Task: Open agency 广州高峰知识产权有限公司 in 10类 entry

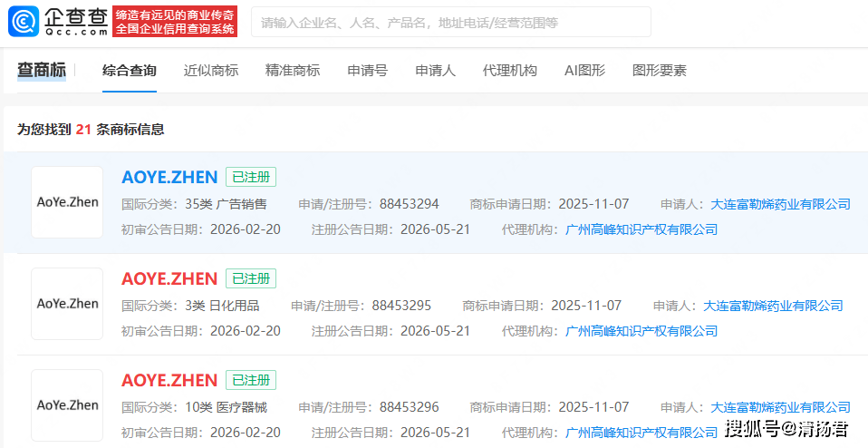Action: coord(641,433)
